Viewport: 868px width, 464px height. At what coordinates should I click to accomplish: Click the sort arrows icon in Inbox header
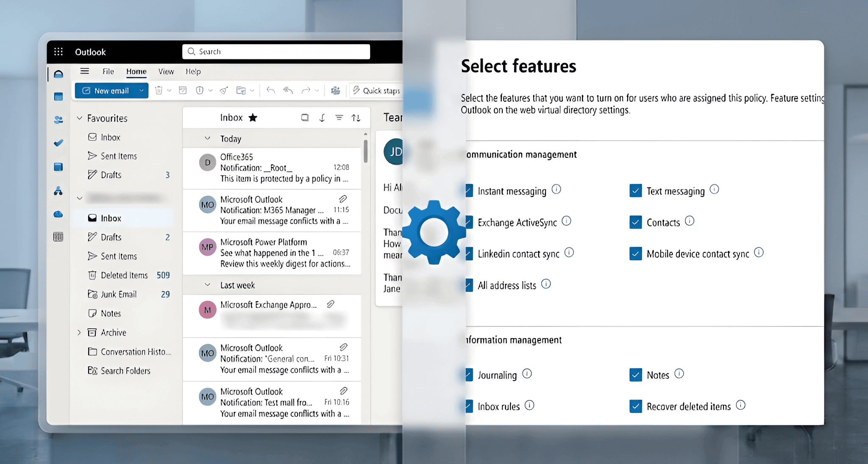pyautogui.click(x=356, y=118)
